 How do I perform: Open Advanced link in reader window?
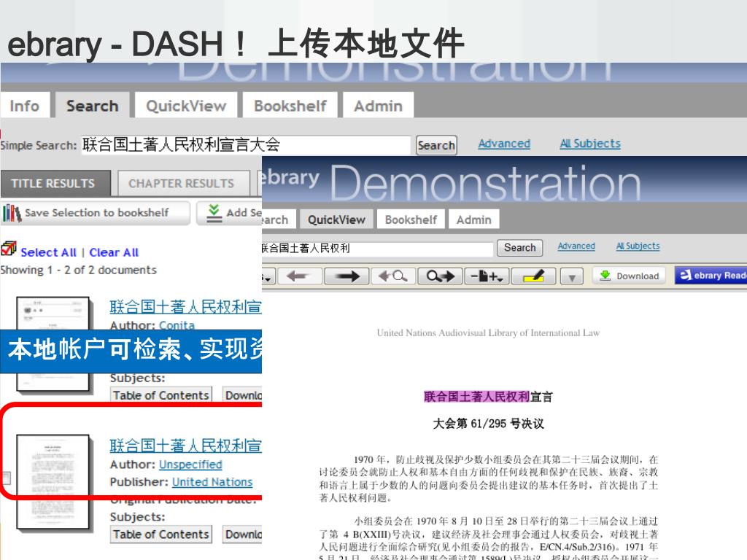[x=576, y=246]
